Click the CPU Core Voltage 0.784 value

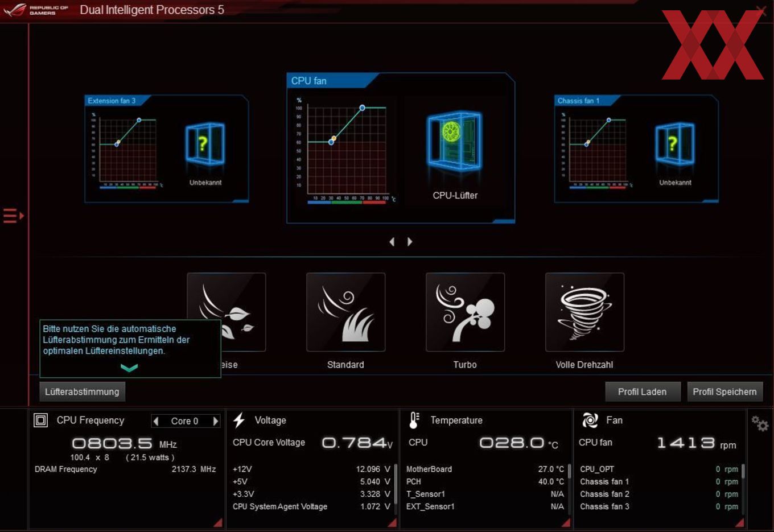(357, 443)
